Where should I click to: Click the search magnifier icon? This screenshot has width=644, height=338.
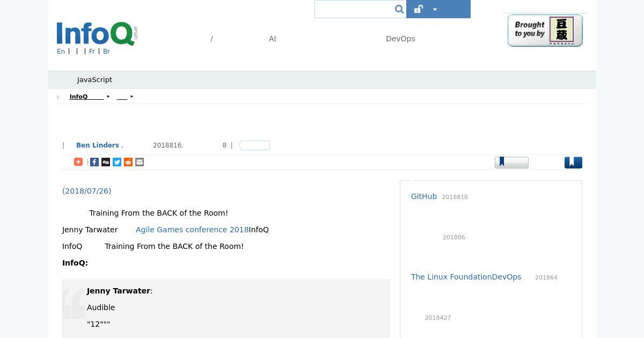(399, 9)
